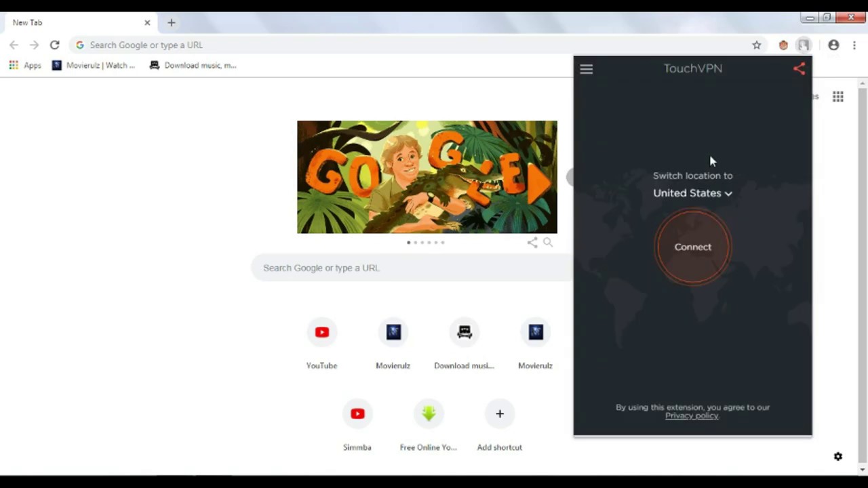This screenshot has width=868, height=488.
Task: Open Download music bookmark
Action: (193, 66)
